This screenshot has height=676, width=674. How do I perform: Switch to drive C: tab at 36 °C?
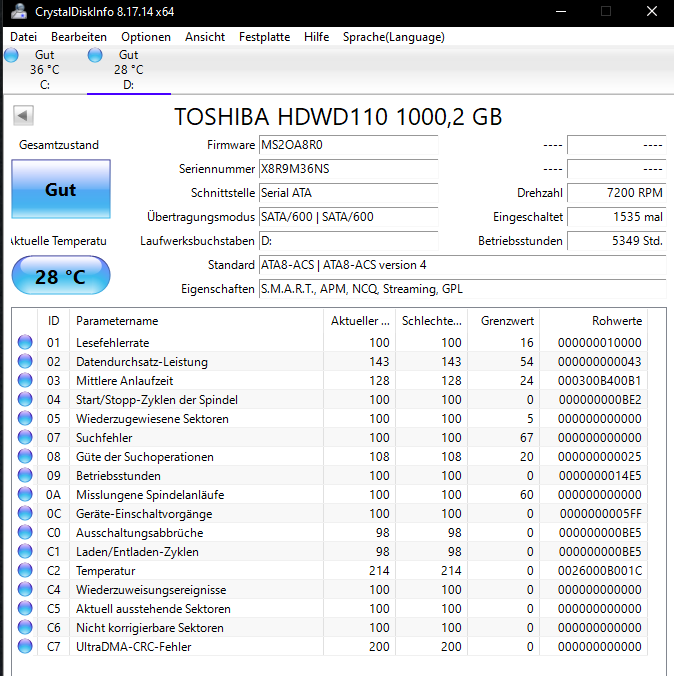[x=44, y=70]
